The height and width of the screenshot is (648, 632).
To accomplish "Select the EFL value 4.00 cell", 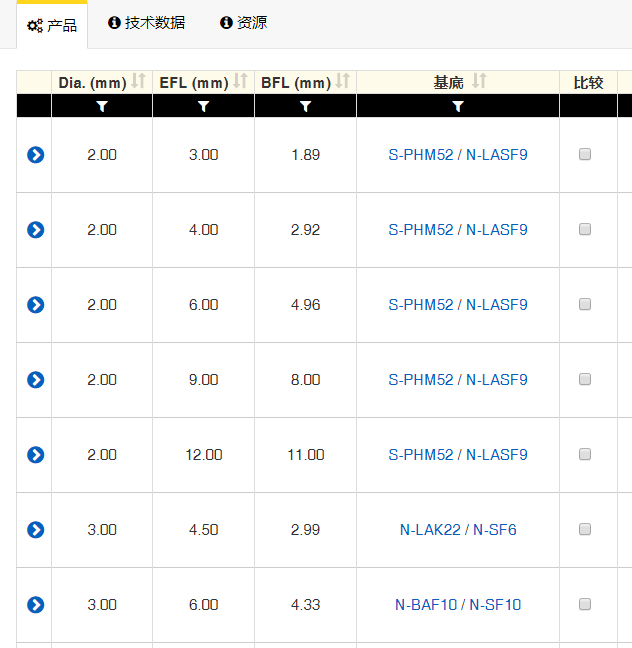I will point(203,230).
